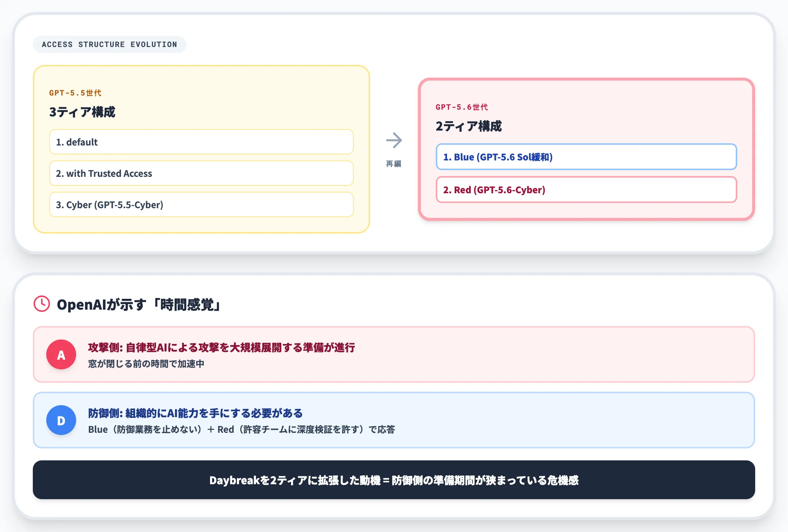The image size is (788, 532).
Task: Click the '再編' caption under the arrow
Action: [394, 164]
